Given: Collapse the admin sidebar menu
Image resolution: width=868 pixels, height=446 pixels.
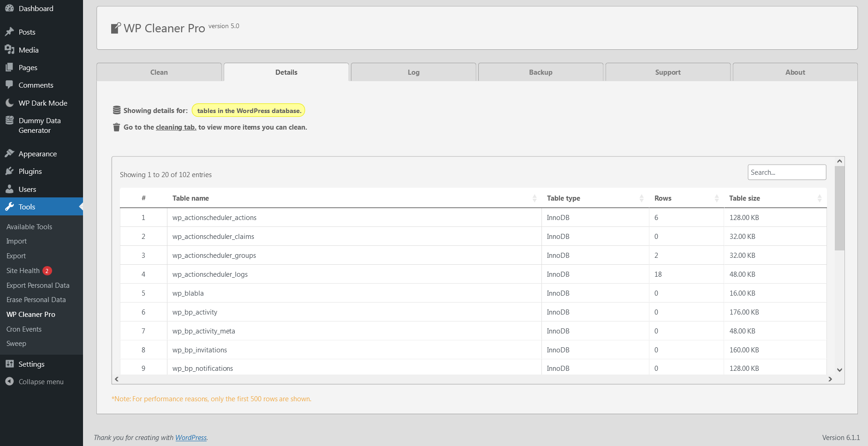Looking at the screenshot, I should 34,382.
